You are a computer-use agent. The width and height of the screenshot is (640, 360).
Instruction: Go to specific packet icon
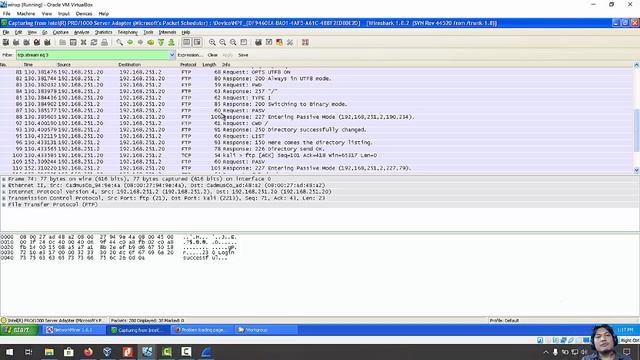(x=151, y=42)
